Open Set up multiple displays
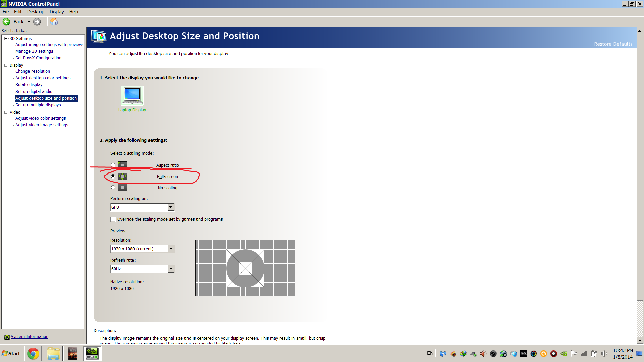The width and height of the screenshot is (644, 362). [x=38, y=105]
